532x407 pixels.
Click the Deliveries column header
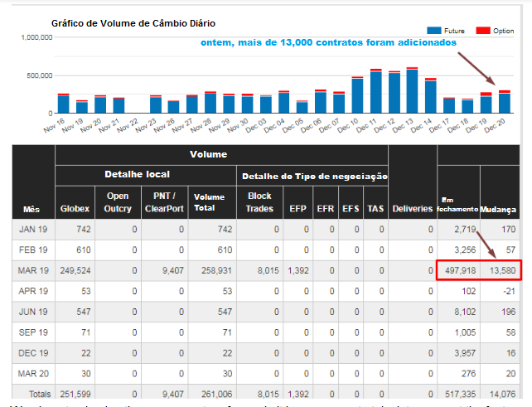click(x=412, y=209)
